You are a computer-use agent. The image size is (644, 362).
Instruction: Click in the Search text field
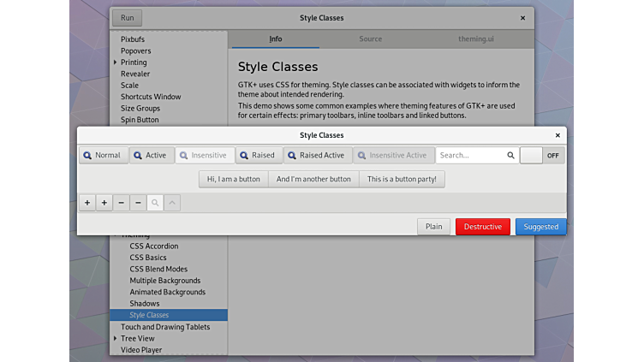469,156
